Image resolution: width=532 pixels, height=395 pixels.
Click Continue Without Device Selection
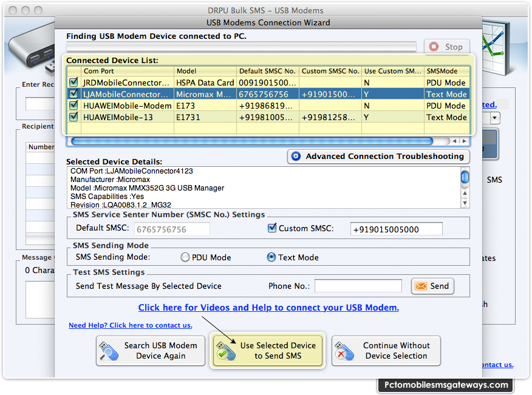[x=386, y=351]
